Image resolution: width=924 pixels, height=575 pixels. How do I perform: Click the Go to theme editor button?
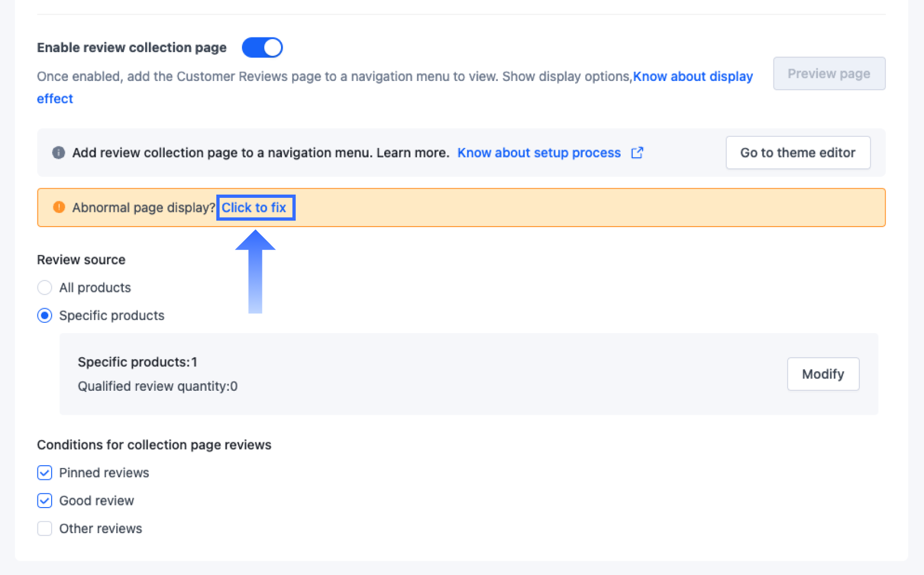pyautogui.click(x=798, y=153)
